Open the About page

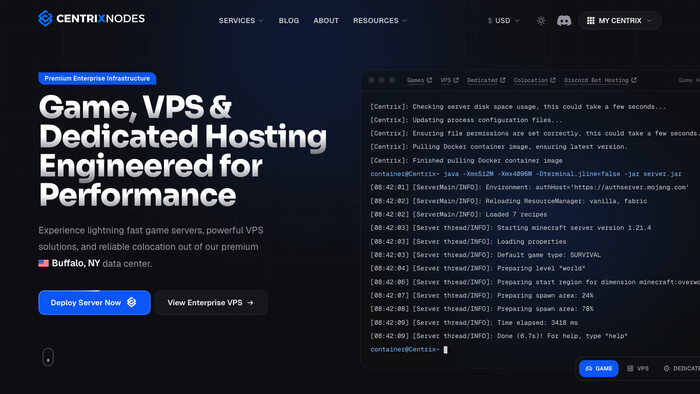(326, 21)
